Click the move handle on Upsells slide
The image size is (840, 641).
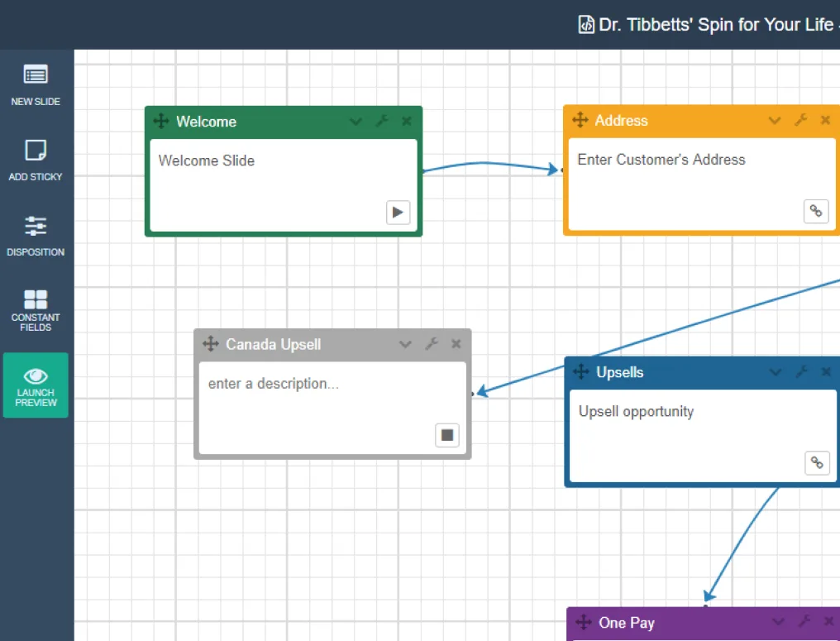(581, 372)
